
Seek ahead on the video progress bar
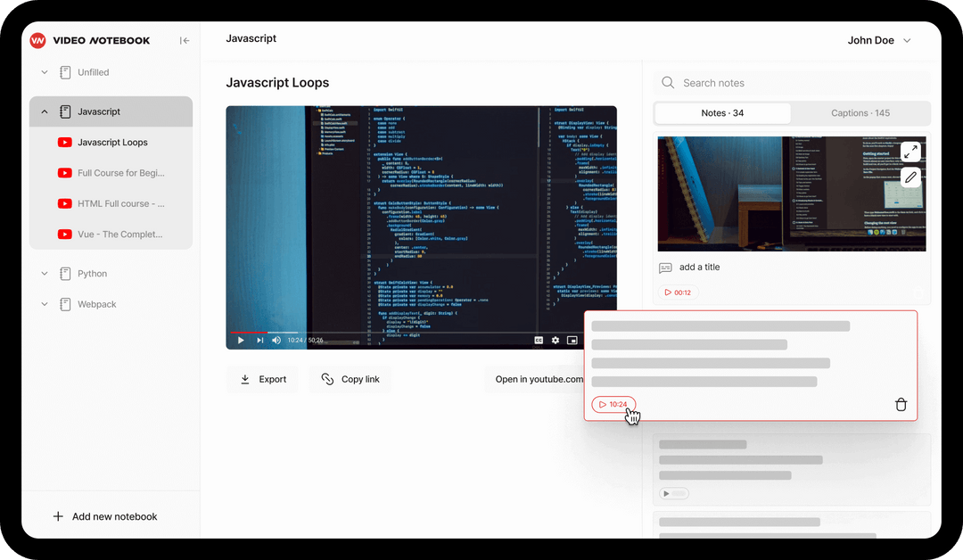(401, 332)
